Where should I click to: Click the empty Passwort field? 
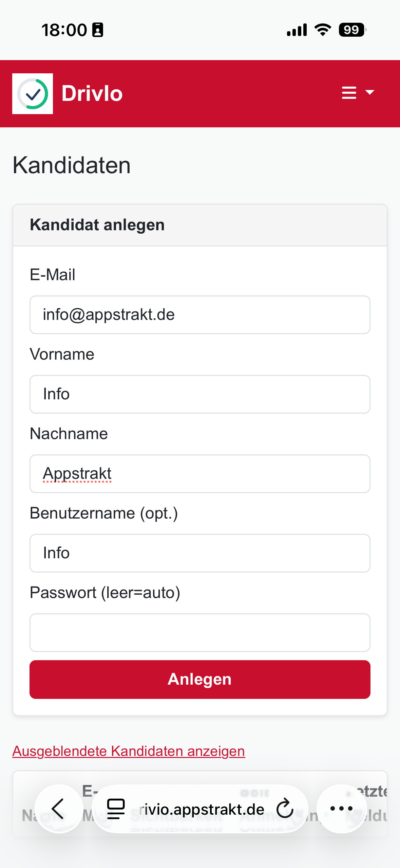click(200, 633)
